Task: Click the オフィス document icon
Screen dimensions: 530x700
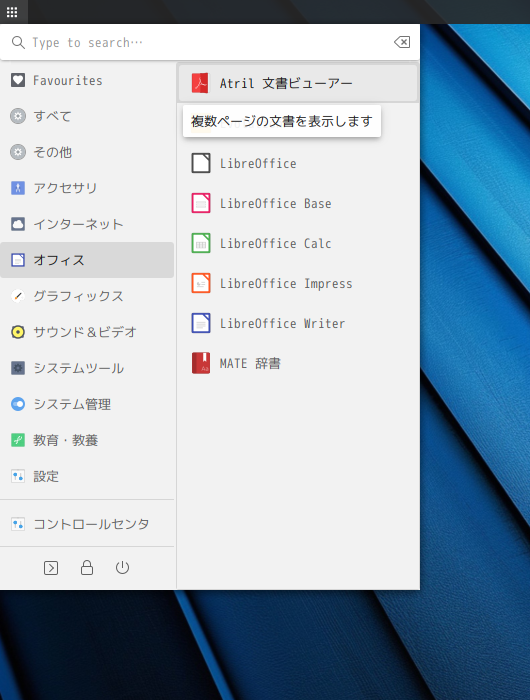Action: (x=18, y=260)
